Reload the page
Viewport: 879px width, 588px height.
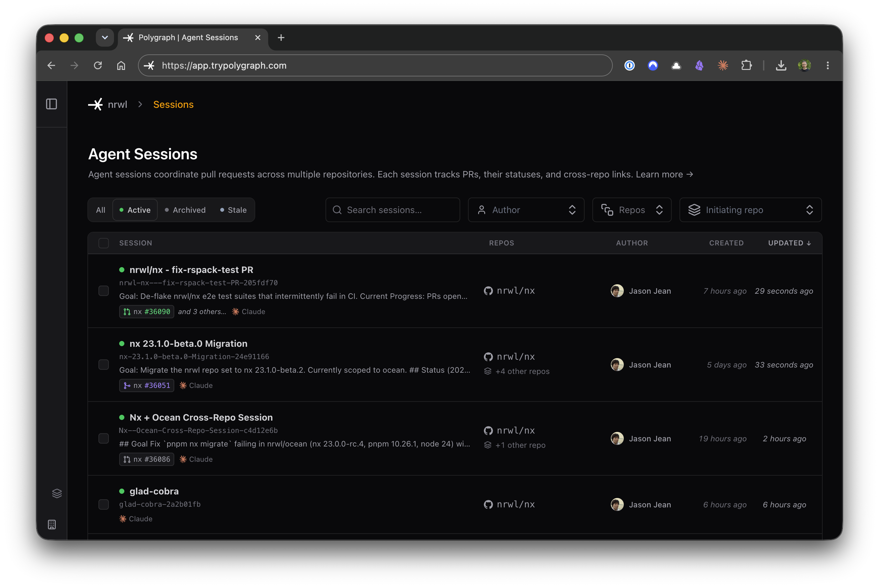98,66
